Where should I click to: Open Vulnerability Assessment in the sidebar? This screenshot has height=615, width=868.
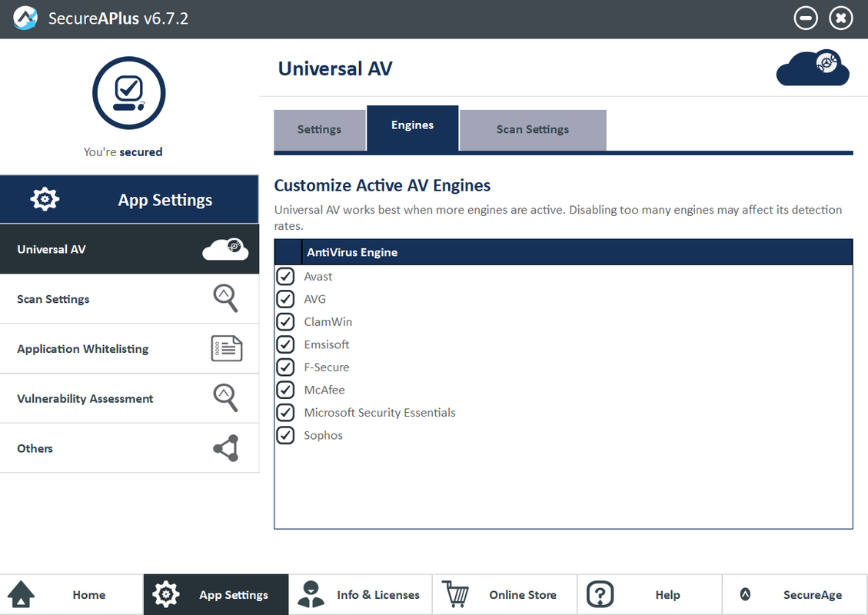129,398
